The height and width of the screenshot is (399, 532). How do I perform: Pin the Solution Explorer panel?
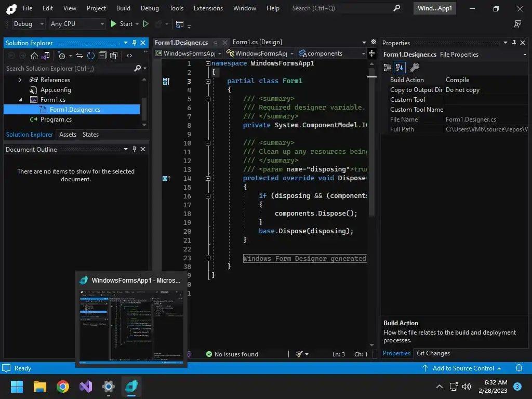[x=135, y=43]
